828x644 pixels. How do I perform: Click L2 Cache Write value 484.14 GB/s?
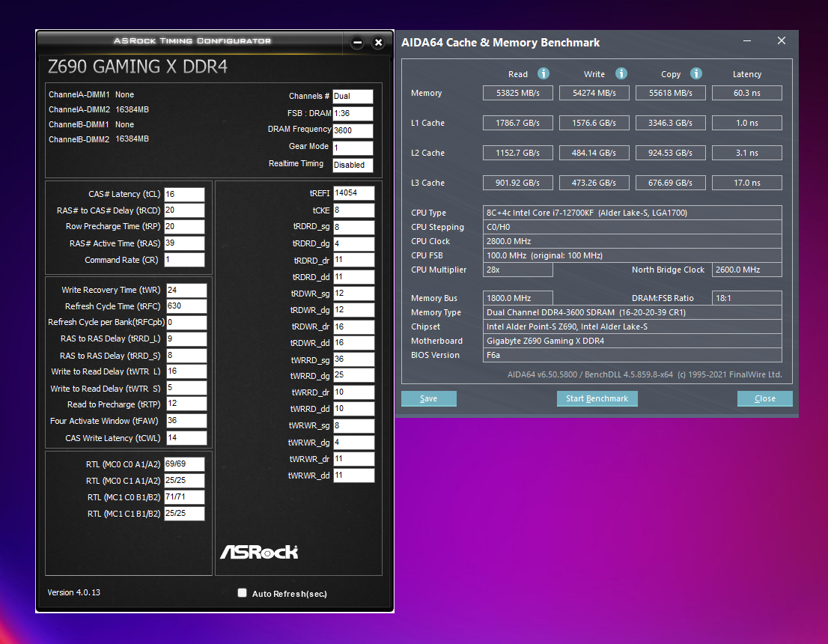coord(594,153)
